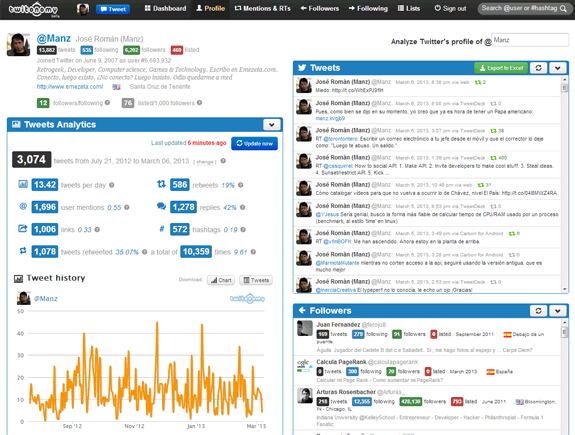Screen dimensions: 575x435
Task: Collapse the Followers panel with arrow
Action: pos(558,311)
